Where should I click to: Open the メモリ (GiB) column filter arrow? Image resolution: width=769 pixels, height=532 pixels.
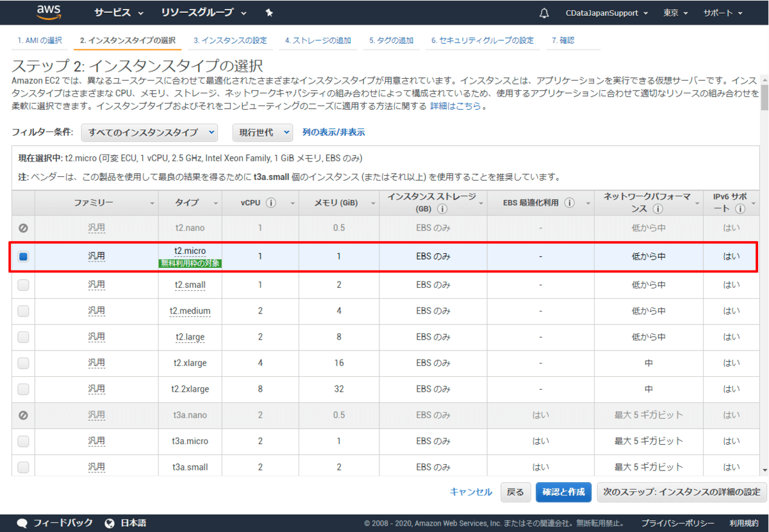click(373, 203)
